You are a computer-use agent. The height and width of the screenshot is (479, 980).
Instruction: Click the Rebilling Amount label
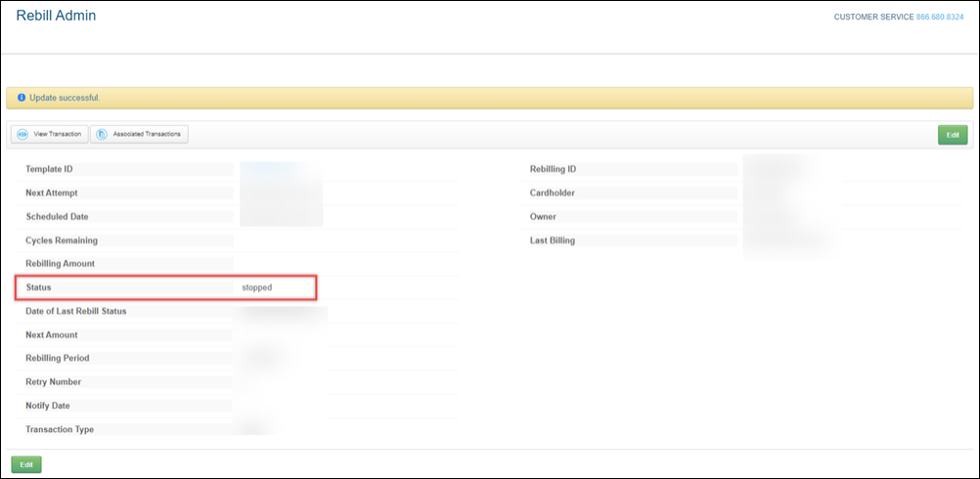coord(61,264)
